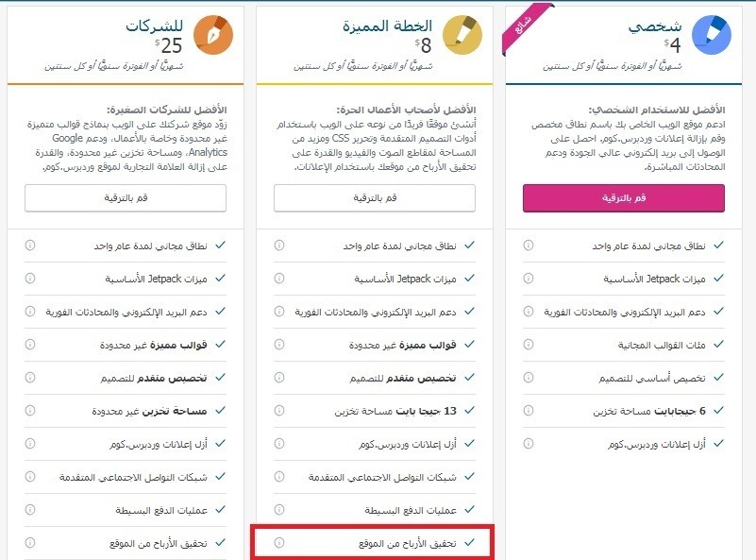The image size is (756, 560).
Task: Click the blue pen icon of the Personal plan
Action: pyautogui.click(x=710, y=34)
